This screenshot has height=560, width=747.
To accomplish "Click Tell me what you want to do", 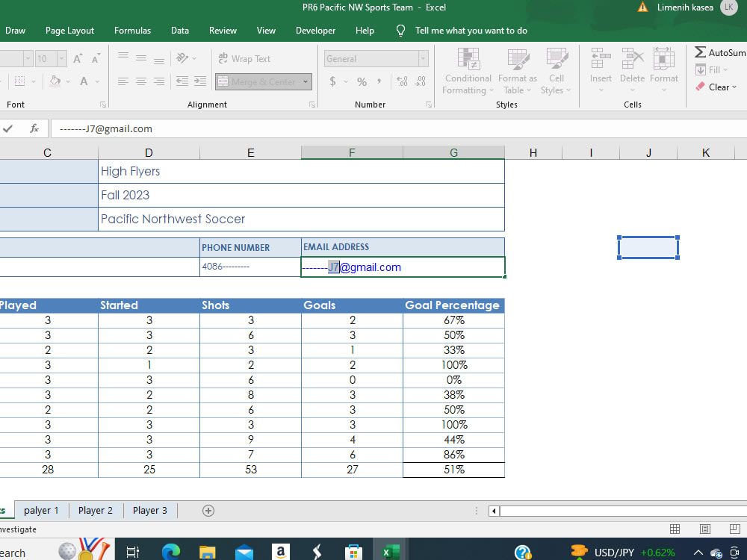I will (471, 31).
